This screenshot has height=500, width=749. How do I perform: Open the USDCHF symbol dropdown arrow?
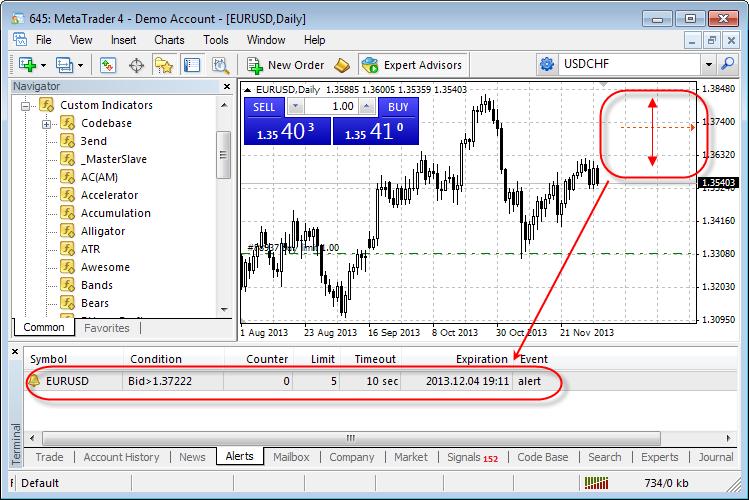pyautogui.click(x=709, y=64)
